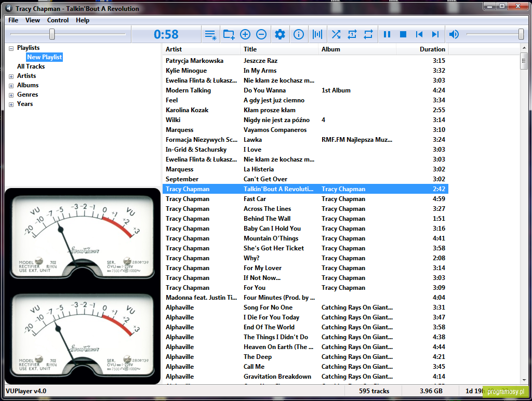
Task: Open the Help menu
Action: [x=83, y=20]
